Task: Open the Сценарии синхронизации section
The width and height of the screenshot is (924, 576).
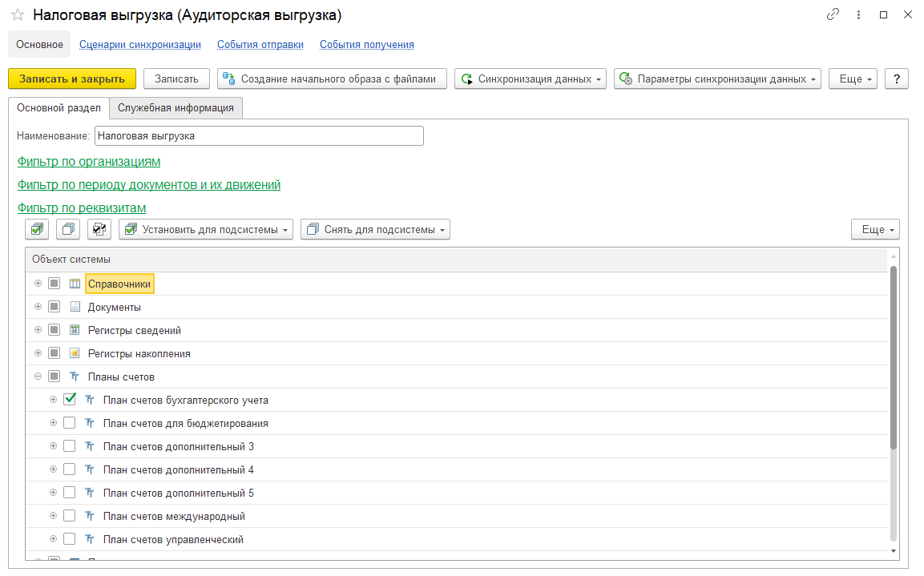Action: pyautogui.click(x=139, y=45)
